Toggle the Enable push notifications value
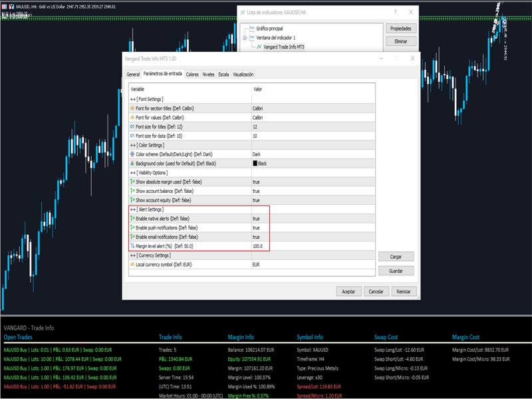Screen dimensions: 532x399 [313, 227]
